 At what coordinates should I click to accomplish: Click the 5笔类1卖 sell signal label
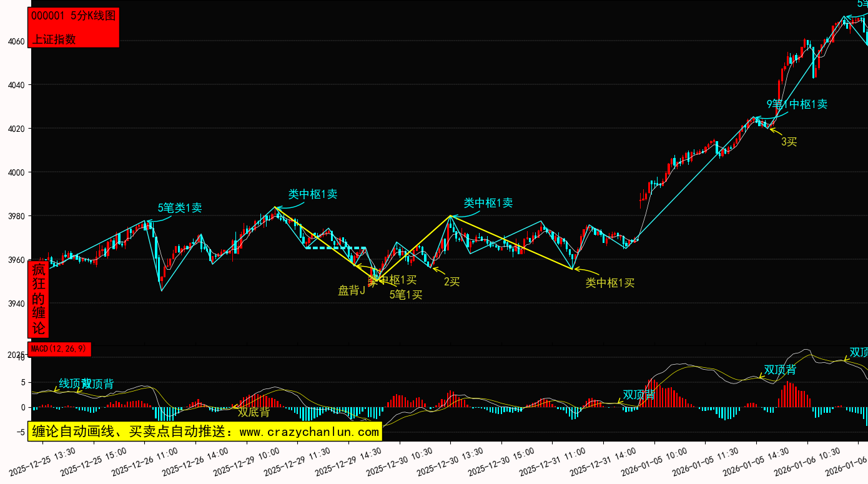[x=179, y=208]
